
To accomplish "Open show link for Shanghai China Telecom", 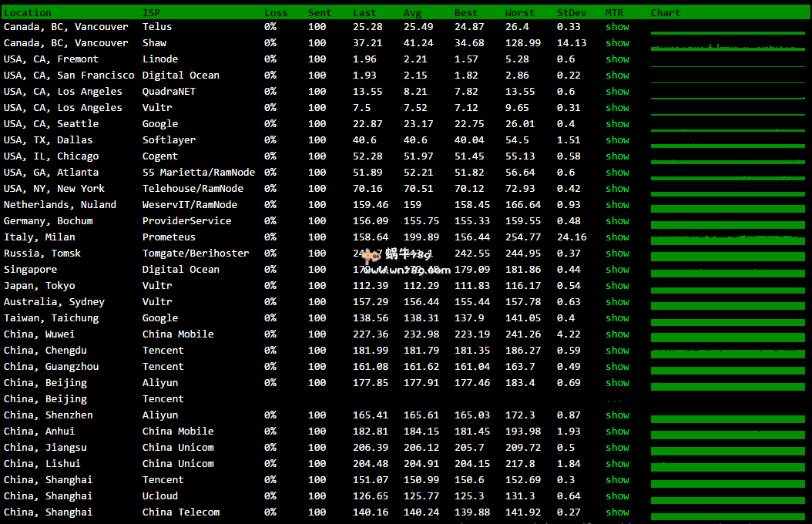I will tap(617, 512).
